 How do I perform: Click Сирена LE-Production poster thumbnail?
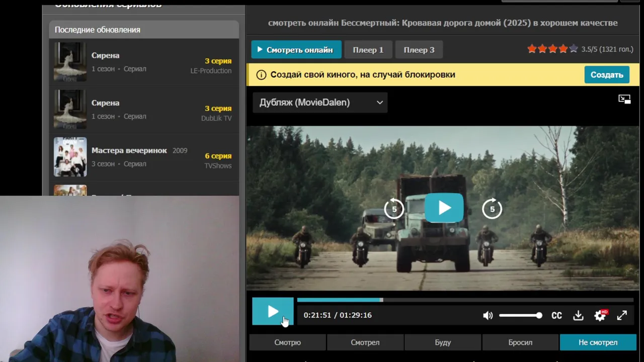click(x=70, y=62)
